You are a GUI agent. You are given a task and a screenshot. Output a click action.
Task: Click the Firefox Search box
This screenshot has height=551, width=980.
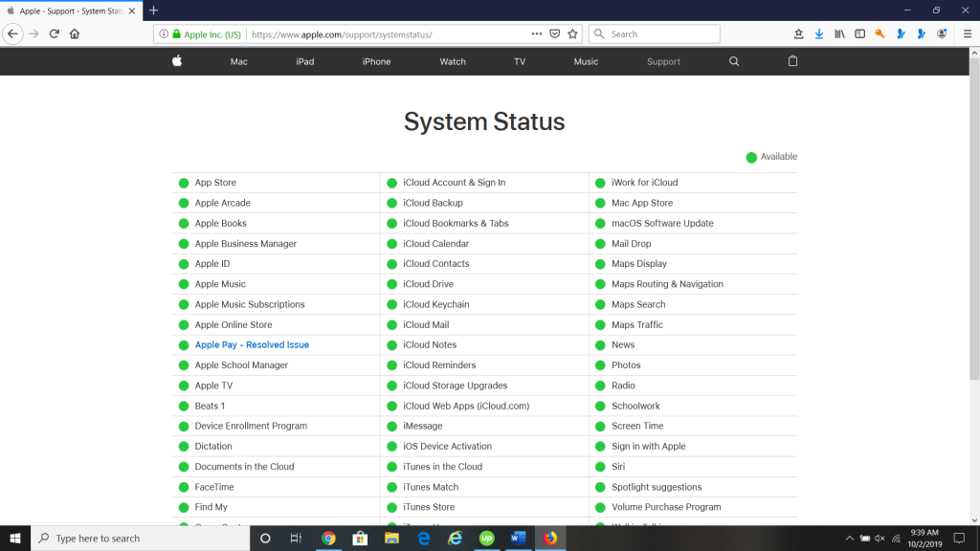tap(655, 33)
